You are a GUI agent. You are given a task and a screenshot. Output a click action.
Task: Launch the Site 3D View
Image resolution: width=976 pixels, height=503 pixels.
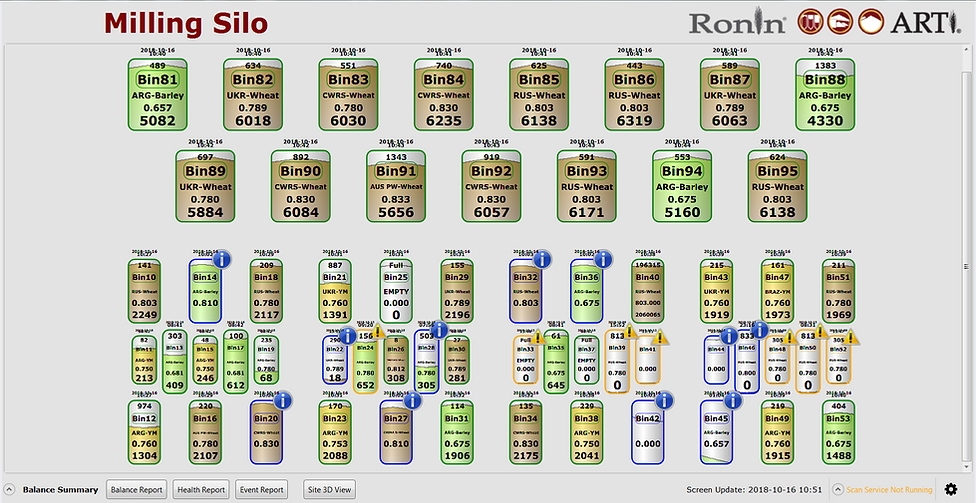click(x=330, y=489)
